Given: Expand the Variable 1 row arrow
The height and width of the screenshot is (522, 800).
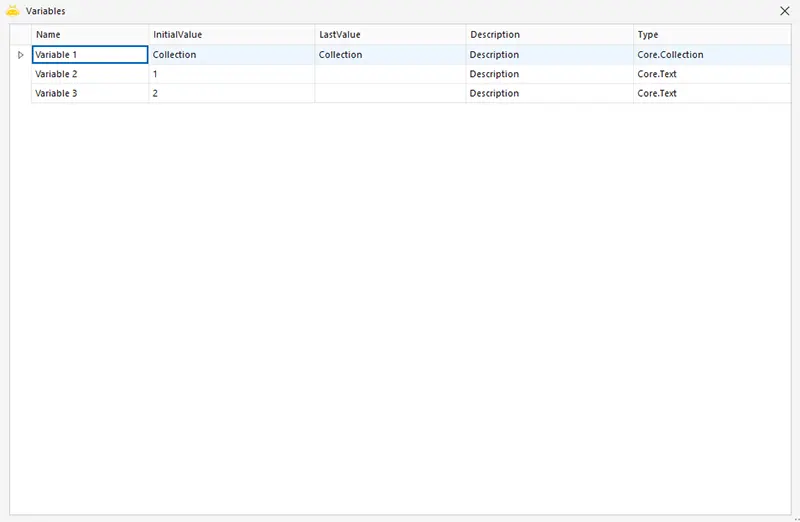Looking at the screenshot, I should coord(20,55).
